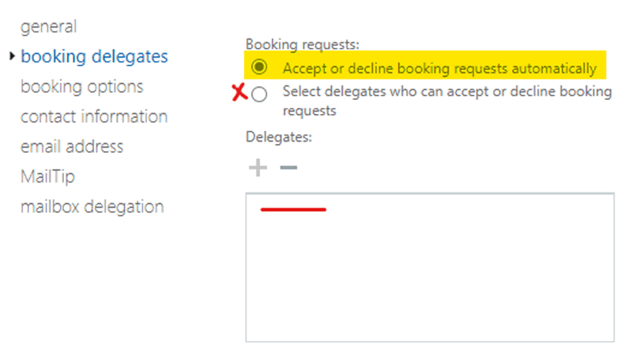The image size is (640, 364).
Task: Click the 'Booking requests:' heading
Action: 302,45
